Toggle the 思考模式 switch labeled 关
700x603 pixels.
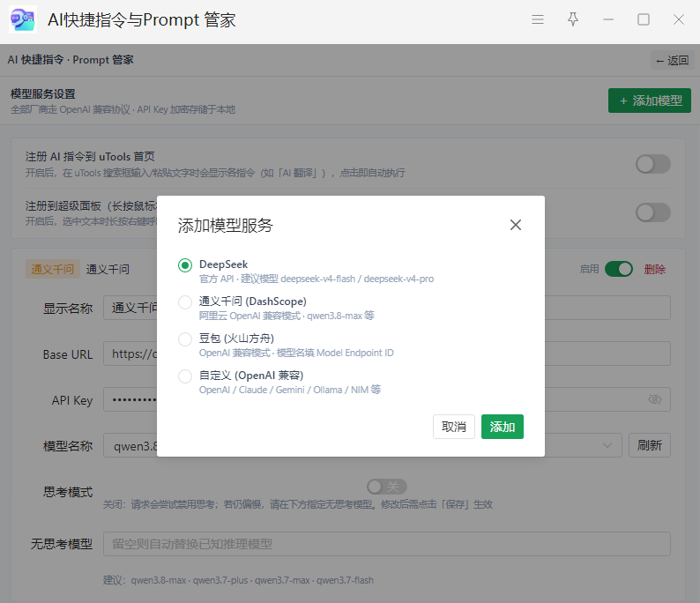coord(387,487)
